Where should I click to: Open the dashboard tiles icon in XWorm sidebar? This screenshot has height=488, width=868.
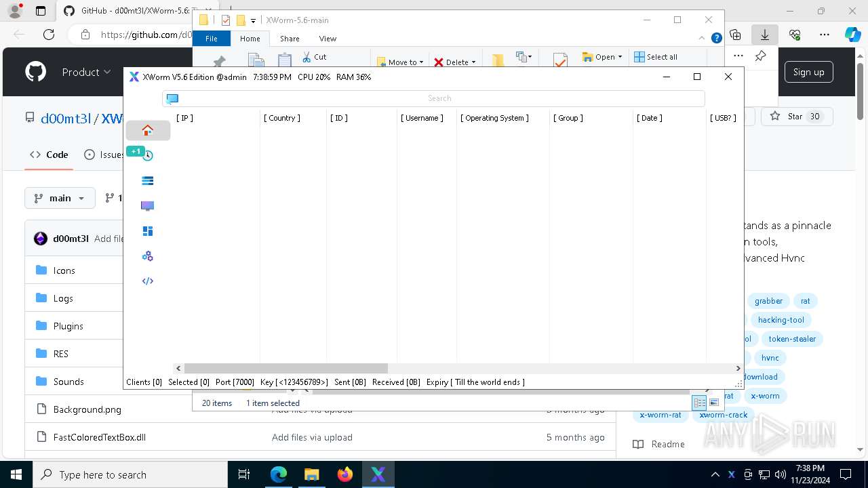coord(148,231)
